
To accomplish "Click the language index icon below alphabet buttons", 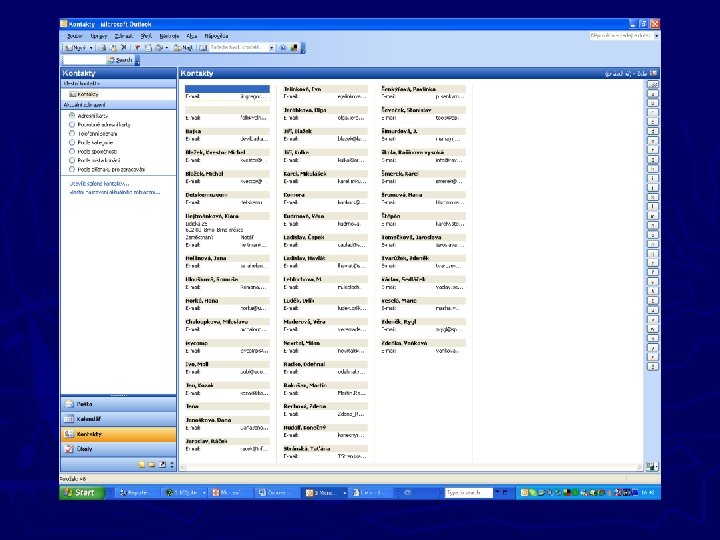I will coord(652,467).
